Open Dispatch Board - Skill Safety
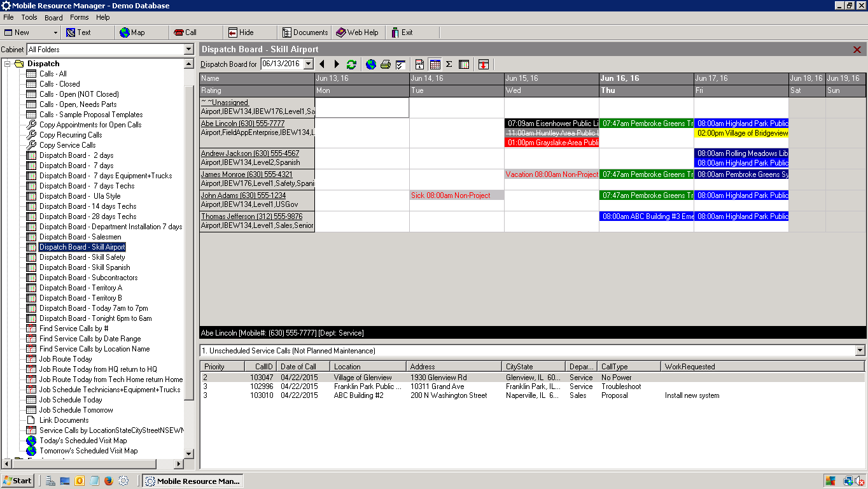This screenshot has height=489, width=868. point(82,257)
